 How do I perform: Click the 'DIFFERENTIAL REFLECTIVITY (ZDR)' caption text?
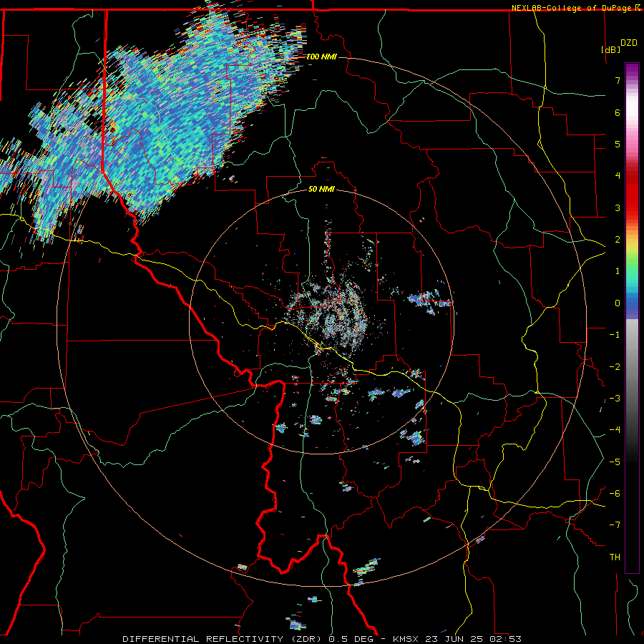pyautogui.click(x=223, y=639)
